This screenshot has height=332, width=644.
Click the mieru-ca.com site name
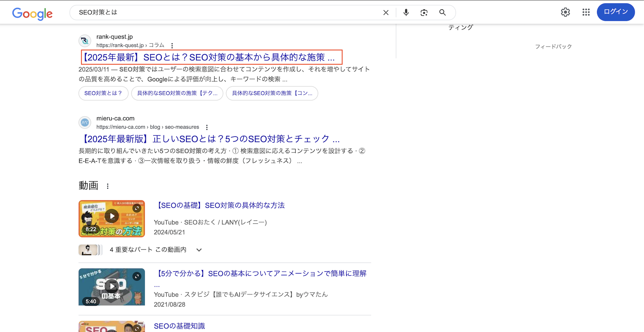pos(115,118)
